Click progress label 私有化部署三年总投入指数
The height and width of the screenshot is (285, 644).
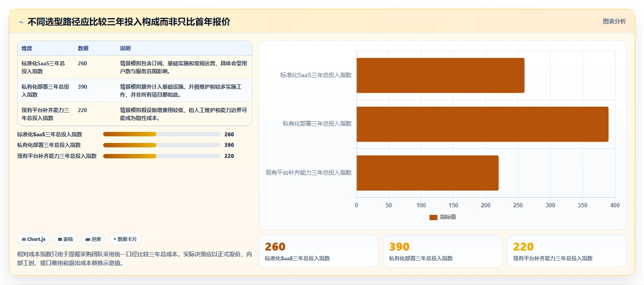tap(49, 145)
